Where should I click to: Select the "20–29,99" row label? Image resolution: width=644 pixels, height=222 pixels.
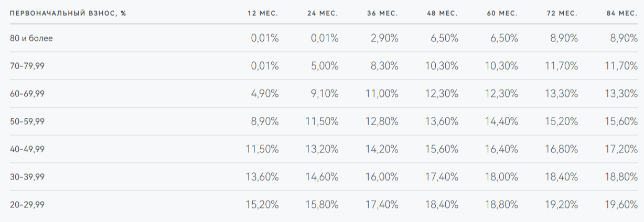[x=27, y=205]
